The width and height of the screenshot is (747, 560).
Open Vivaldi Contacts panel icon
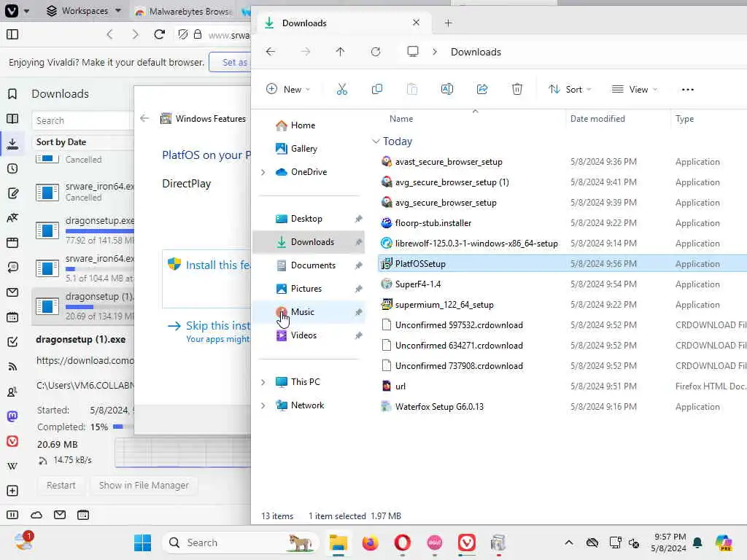click(x=13, y=392)
